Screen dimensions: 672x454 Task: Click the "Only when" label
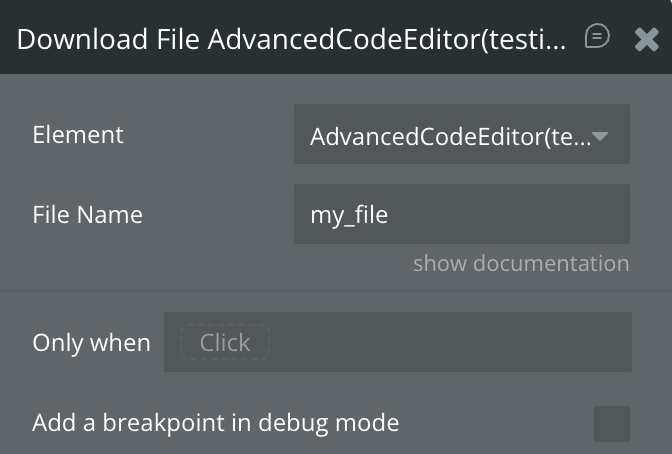tap(91, 343)
